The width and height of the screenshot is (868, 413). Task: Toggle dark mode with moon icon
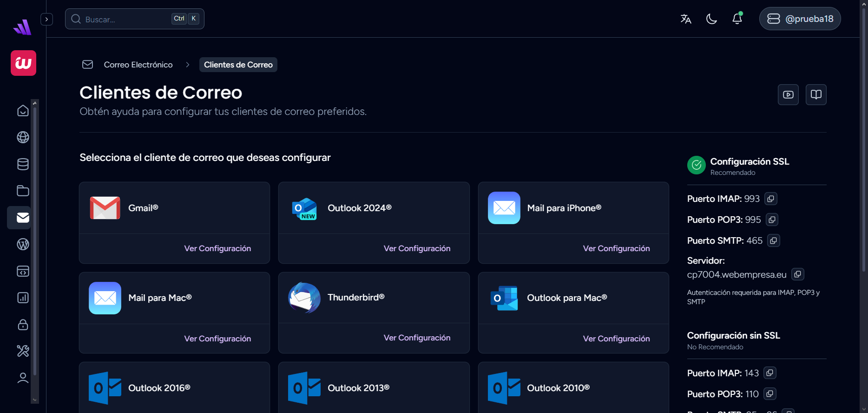[711, 19]
